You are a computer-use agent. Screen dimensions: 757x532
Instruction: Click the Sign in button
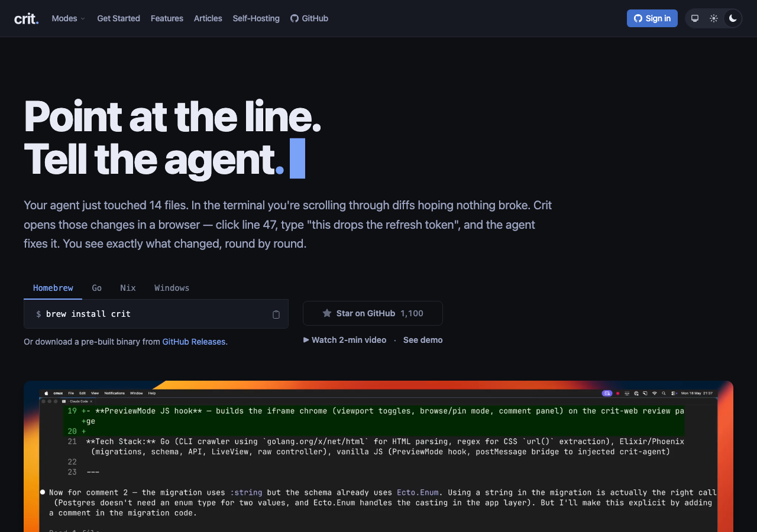(x=652, y=18)
